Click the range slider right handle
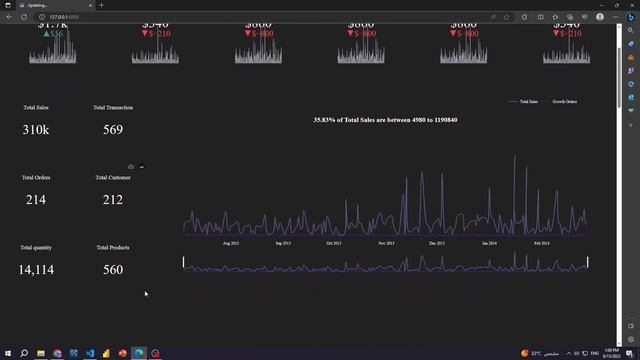This screenshot has height=360, width=640. click(588, 262)
